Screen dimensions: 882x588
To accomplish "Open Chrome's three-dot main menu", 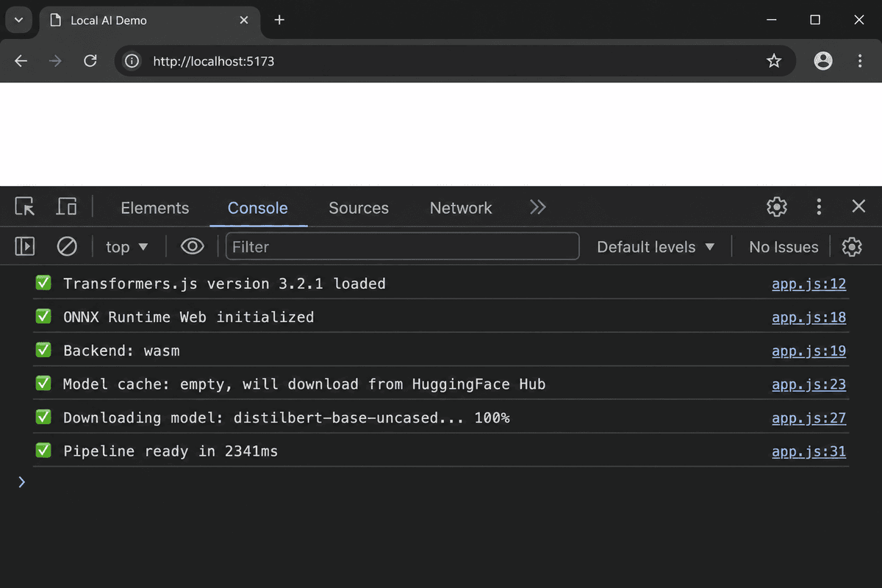I will pos(860,61).
